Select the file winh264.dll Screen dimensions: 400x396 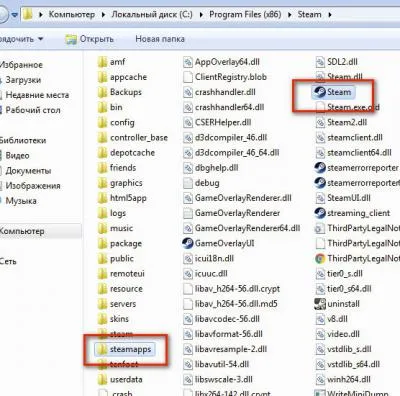click(343, 380)
